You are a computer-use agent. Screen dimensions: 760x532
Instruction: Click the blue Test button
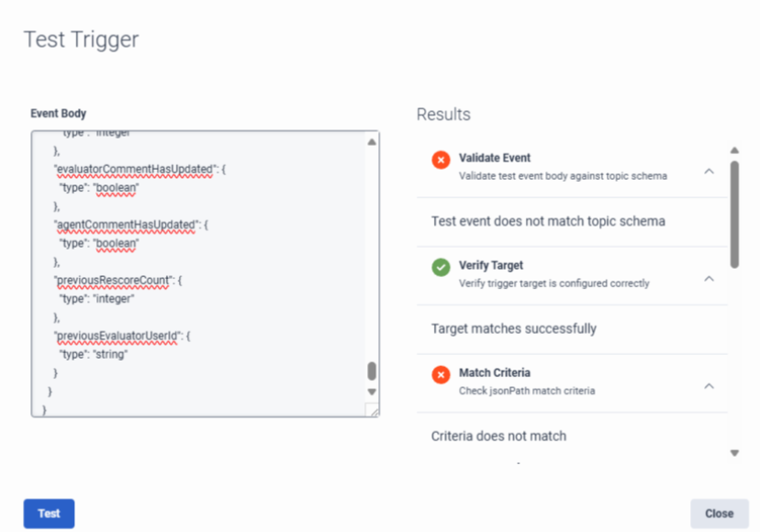click(49, 514)
